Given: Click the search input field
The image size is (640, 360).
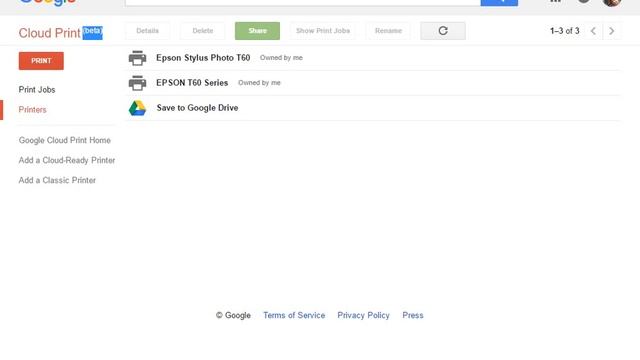Looking at the screenshot, I should pyautogui.click(x=303, y=2).
